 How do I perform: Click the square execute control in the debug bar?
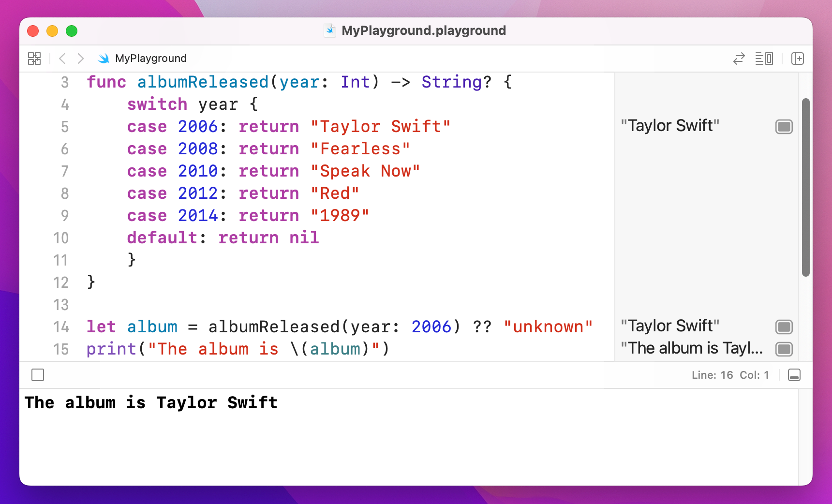[x=38, y=375]
